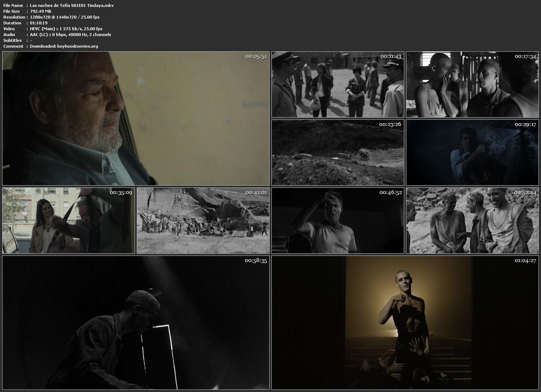
Task: Select the duration value '01:10:19'
Action: tap(39, 23)
